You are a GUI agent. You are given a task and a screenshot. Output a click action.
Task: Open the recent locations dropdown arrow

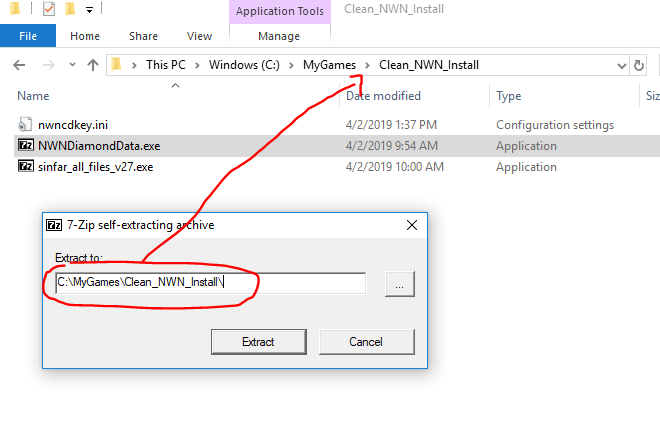72,65
